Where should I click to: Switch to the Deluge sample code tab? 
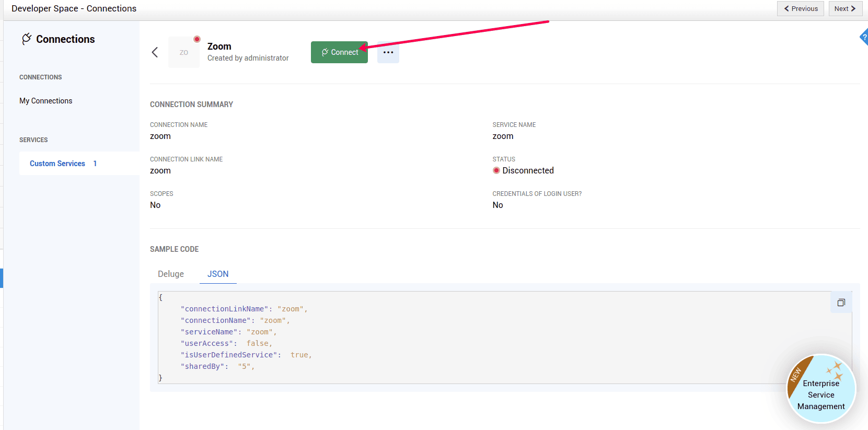(171, 274)
